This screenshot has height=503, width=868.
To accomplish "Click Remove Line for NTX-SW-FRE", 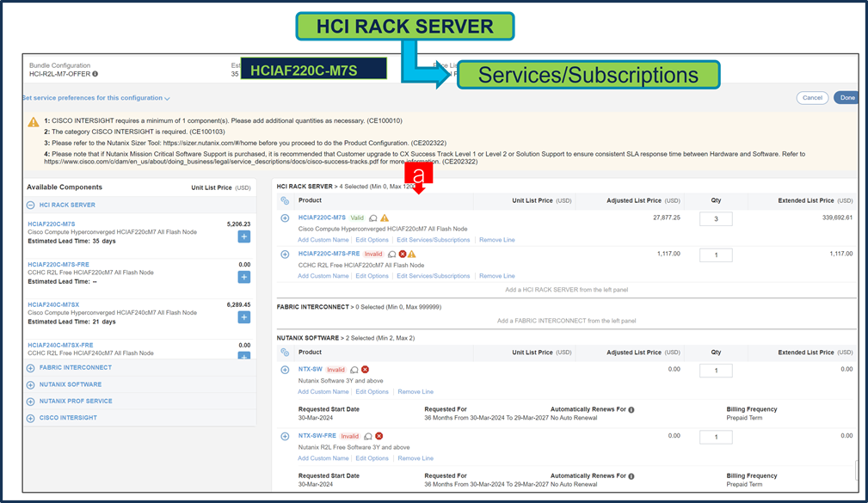I will (x=416, y=458).
